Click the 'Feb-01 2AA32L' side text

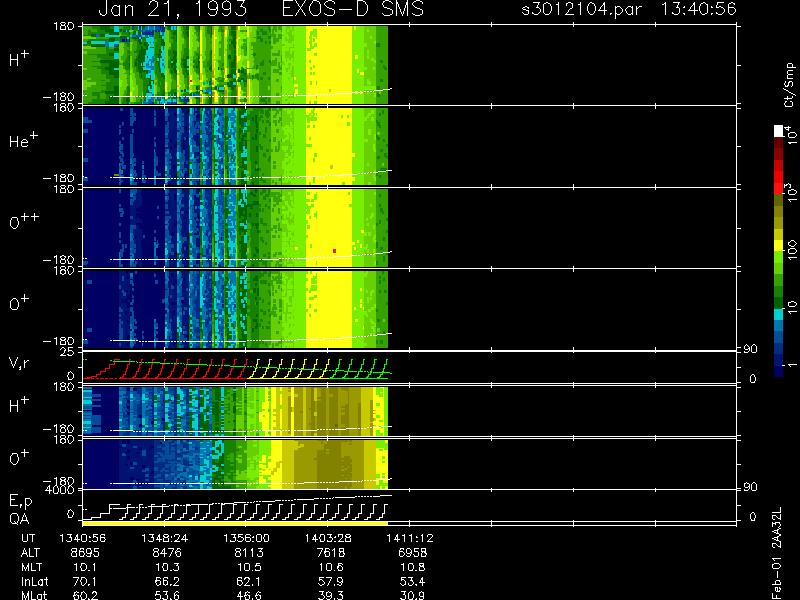tap(777, 553)
